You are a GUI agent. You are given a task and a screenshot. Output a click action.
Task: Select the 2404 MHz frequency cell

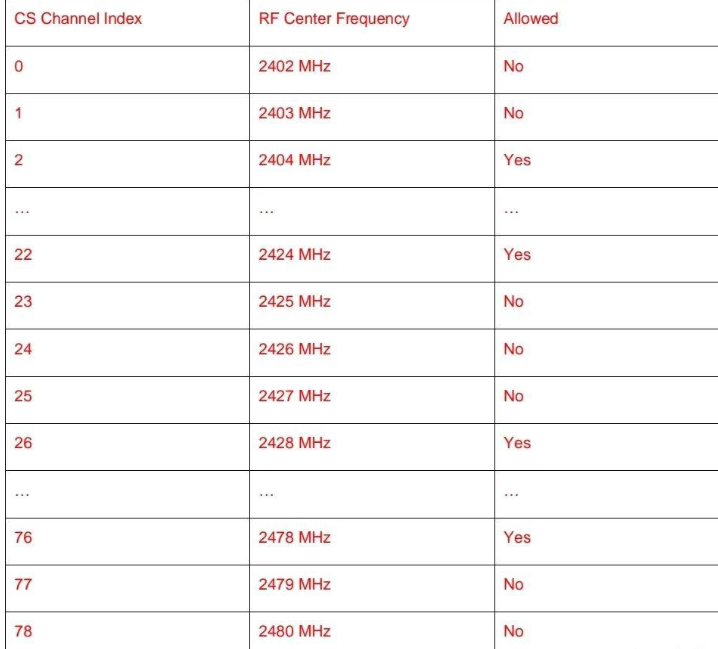[x=294, y=160]
